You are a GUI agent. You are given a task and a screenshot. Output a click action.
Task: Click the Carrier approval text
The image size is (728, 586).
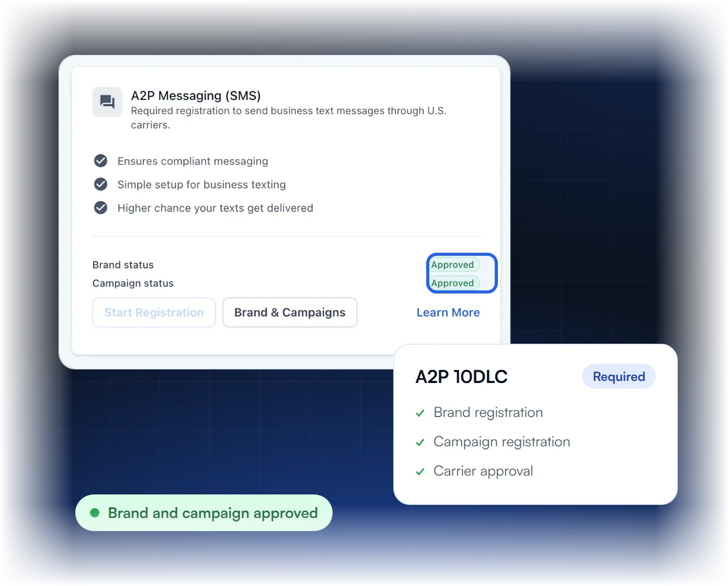click(483, 471)
